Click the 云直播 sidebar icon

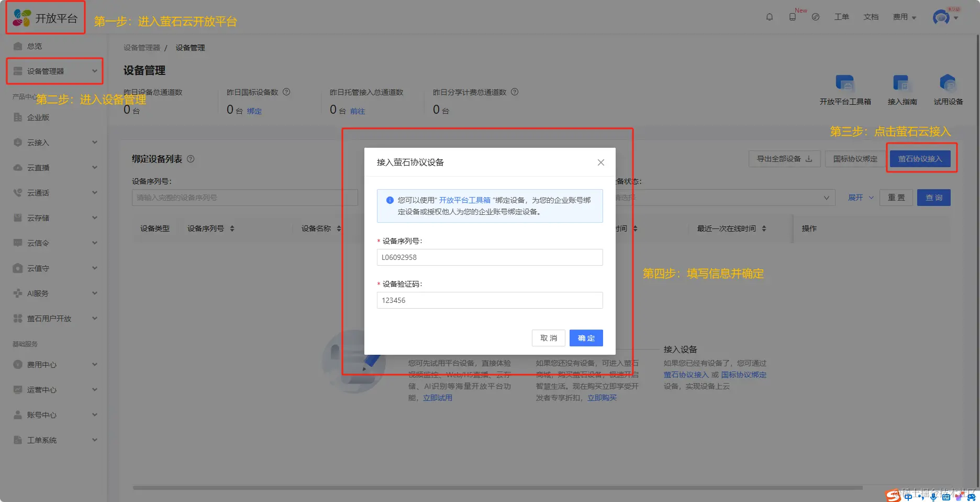(18, 168)
